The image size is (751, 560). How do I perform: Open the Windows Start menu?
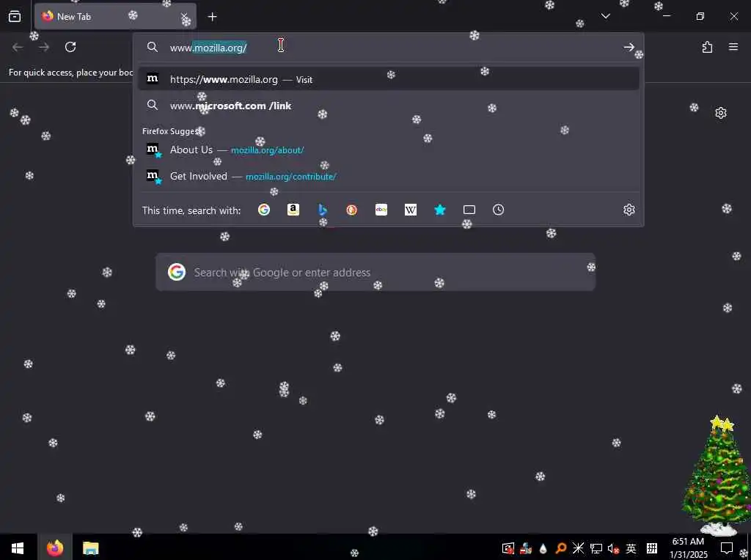[x=18, y=548]
